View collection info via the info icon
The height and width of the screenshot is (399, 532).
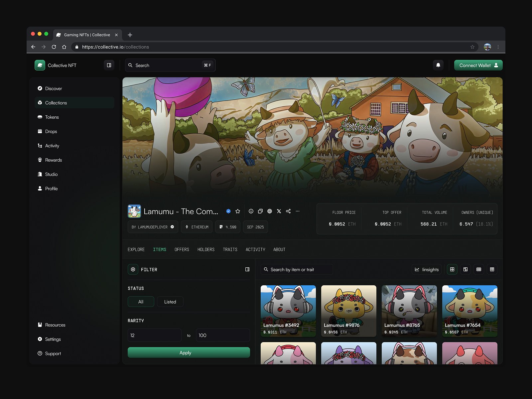pos(251,211)
